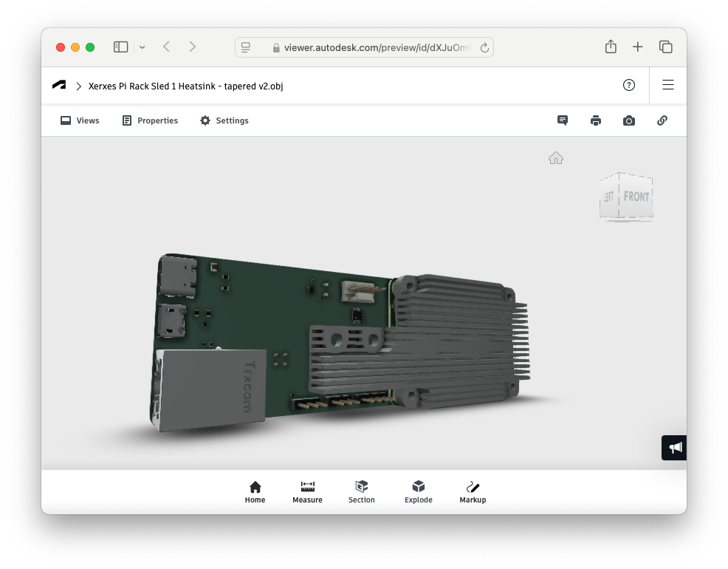Viewport: 728px width, 569px height.
Task: Click the print icon
Action: [x=596, y=120]
